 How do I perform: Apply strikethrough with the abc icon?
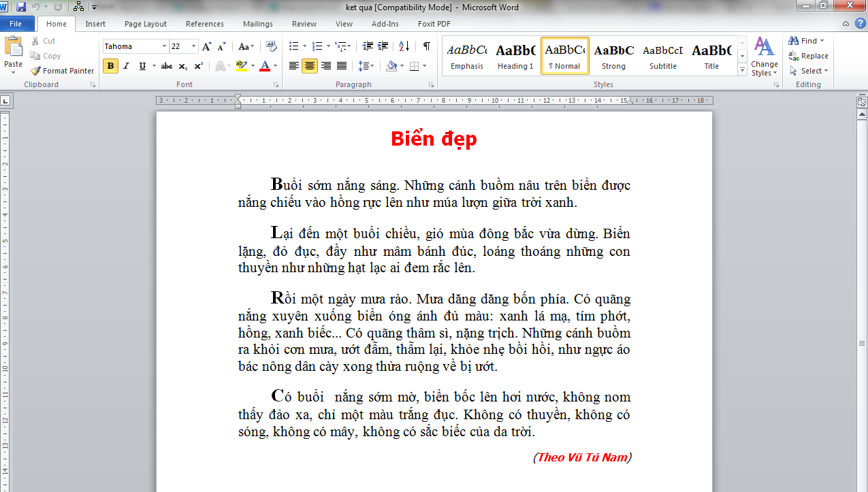tap(167, 66)
